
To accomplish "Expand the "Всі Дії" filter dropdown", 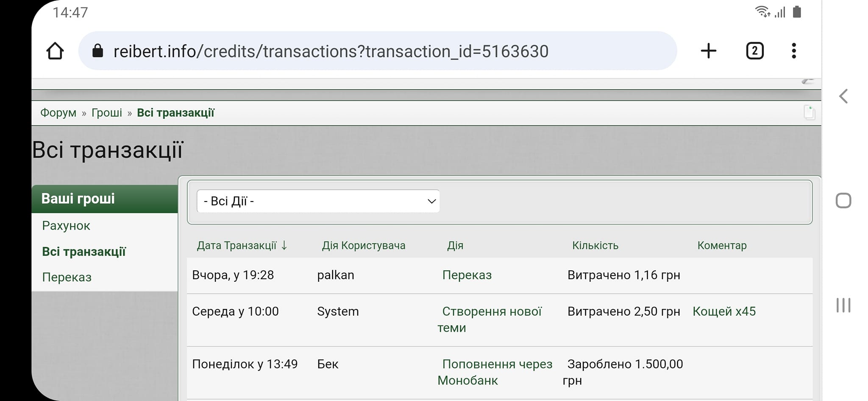I will 318,201.
